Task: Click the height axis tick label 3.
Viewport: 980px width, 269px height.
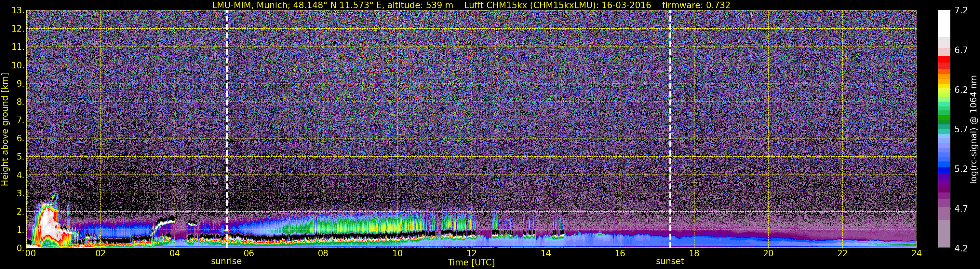Action: click(20, 193)
